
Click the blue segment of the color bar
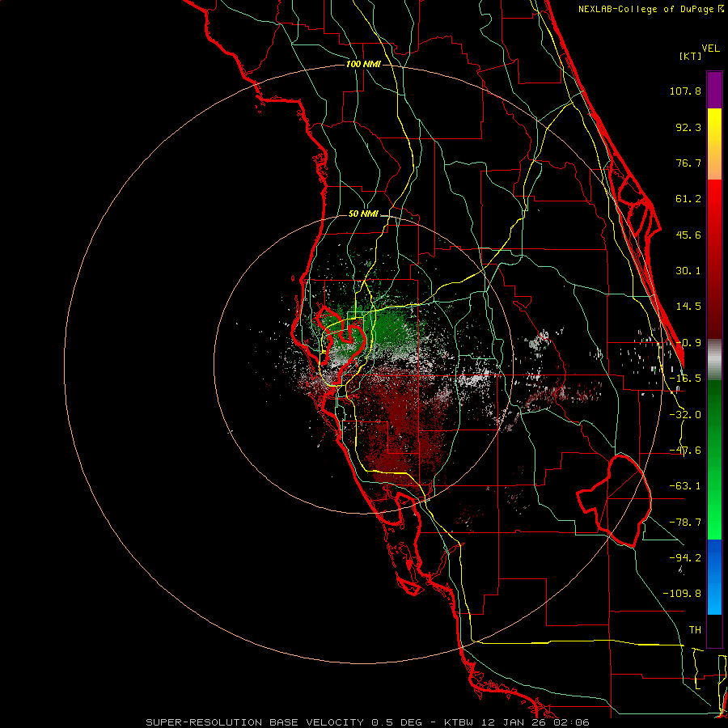(x=714, y=577)
